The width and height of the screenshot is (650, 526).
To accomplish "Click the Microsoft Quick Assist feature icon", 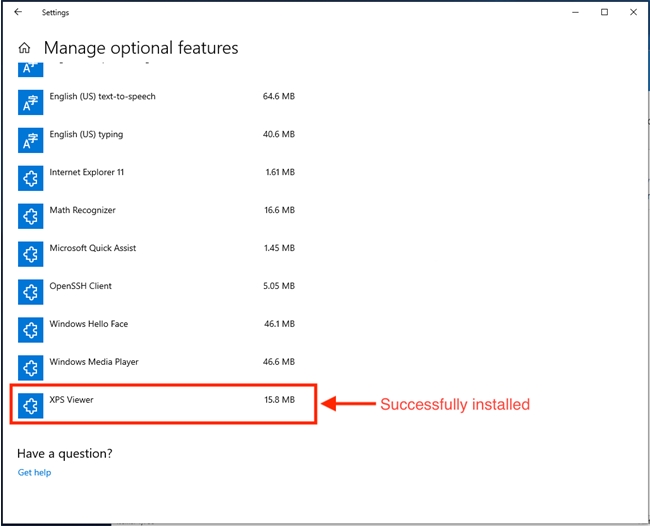I will (x=30, y=254).
